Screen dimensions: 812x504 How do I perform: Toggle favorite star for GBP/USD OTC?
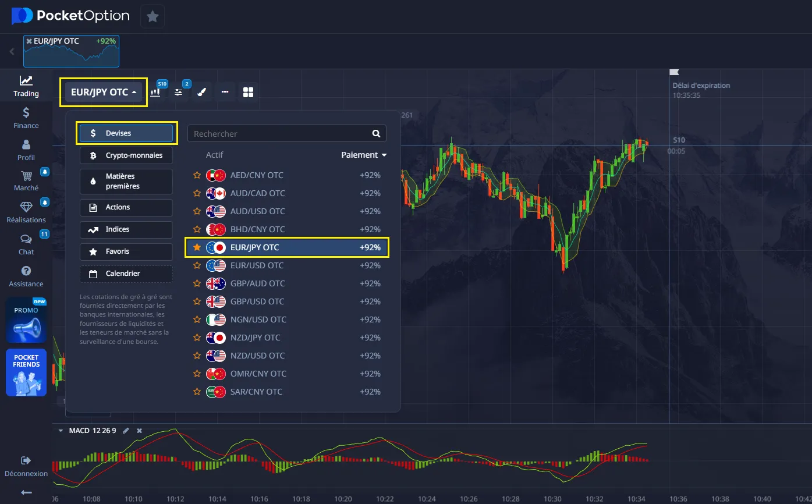(x=197, y=301)
